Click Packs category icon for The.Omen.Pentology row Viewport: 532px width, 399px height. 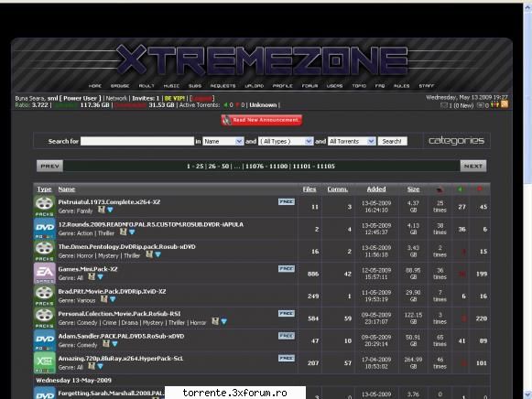coord(45,251)
